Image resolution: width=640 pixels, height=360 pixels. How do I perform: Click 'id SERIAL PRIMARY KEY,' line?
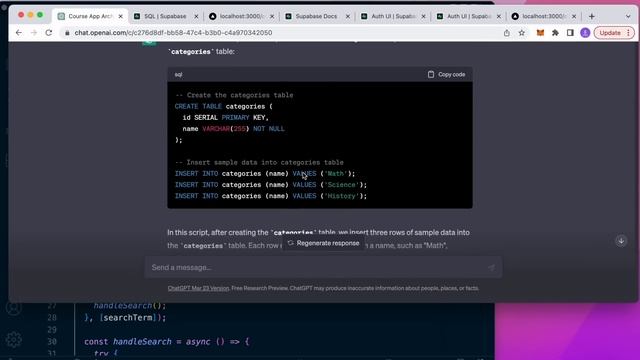226,118
